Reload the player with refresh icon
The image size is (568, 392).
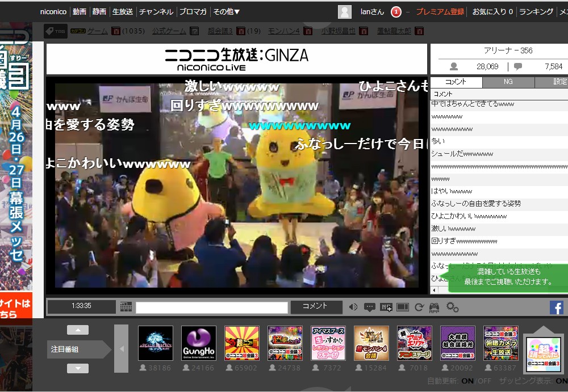tap(419, 307)
